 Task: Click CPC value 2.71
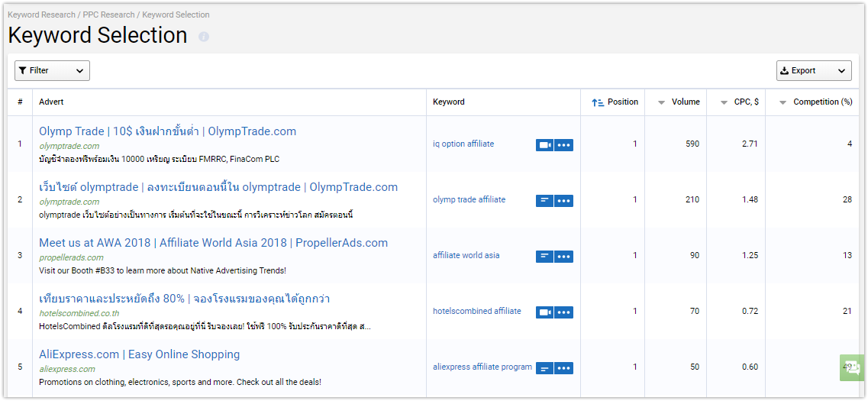point(750,144)
